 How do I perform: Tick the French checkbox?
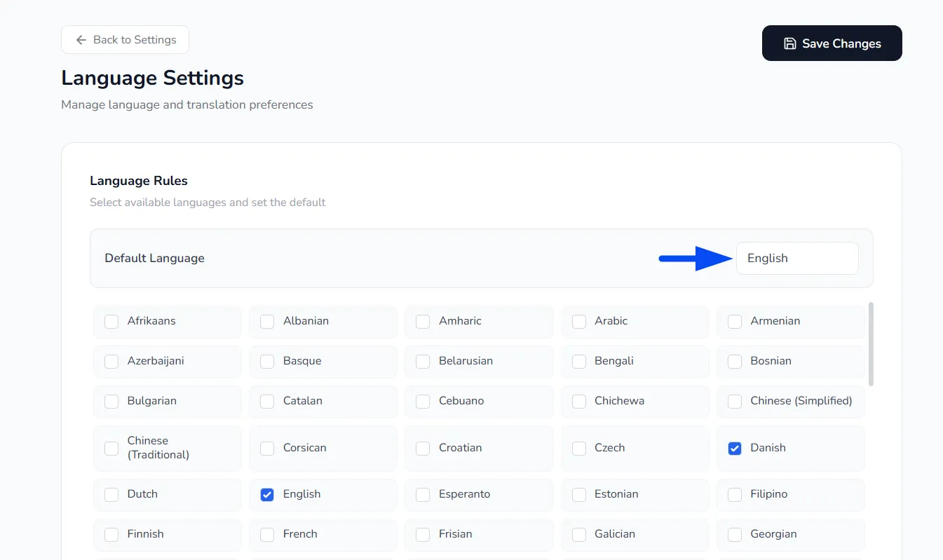tap(267, 534)
